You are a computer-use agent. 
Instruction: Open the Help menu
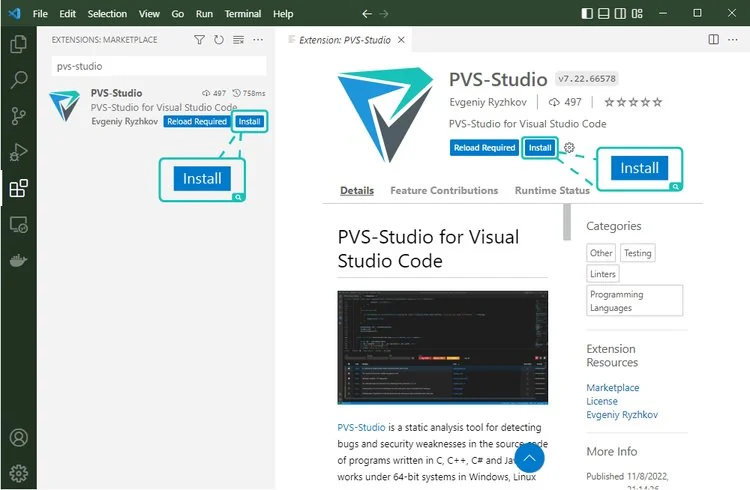click(283, 14)
